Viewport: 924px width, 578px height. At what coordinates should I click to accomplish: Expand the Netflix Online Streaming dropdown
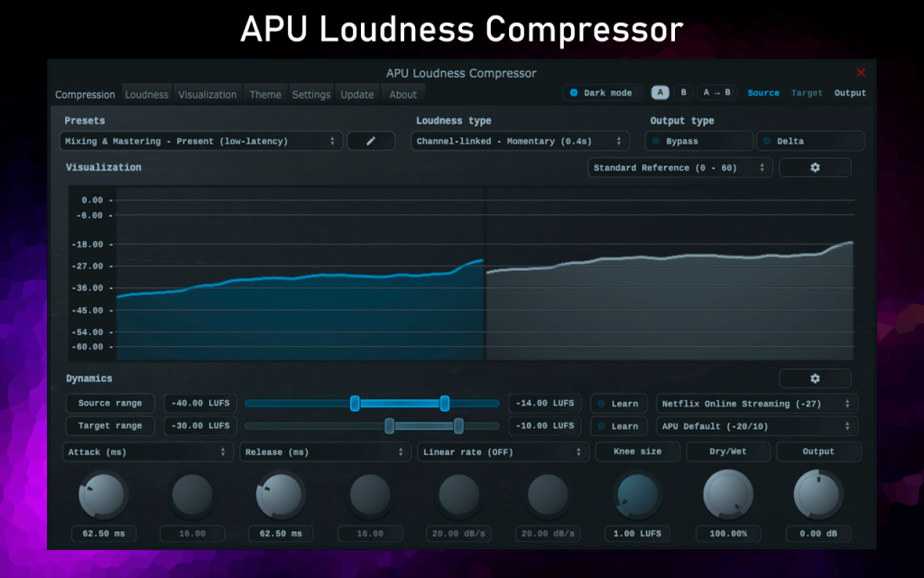point(757,404)
